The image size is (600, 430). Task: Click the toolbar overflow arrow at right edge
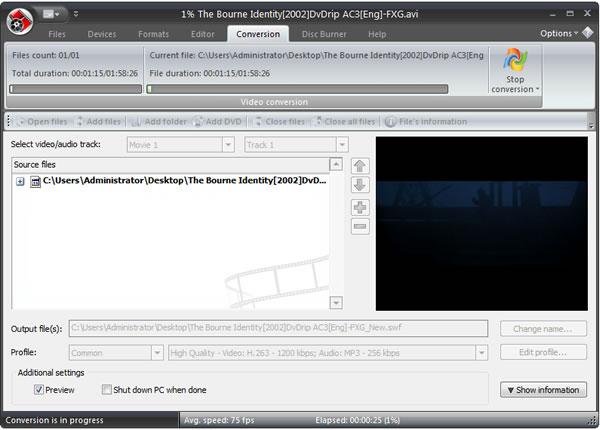click(591, 126)
